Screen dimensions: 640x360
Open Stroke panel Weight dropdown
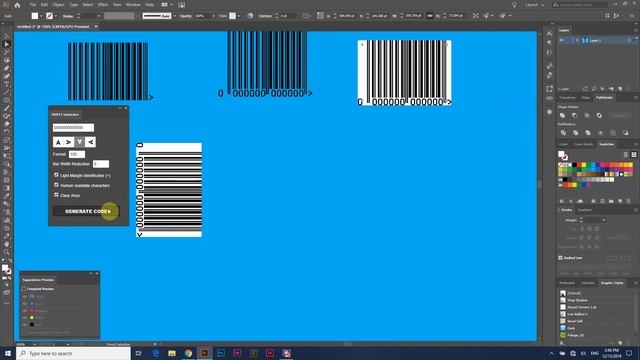tap(604, 220)
